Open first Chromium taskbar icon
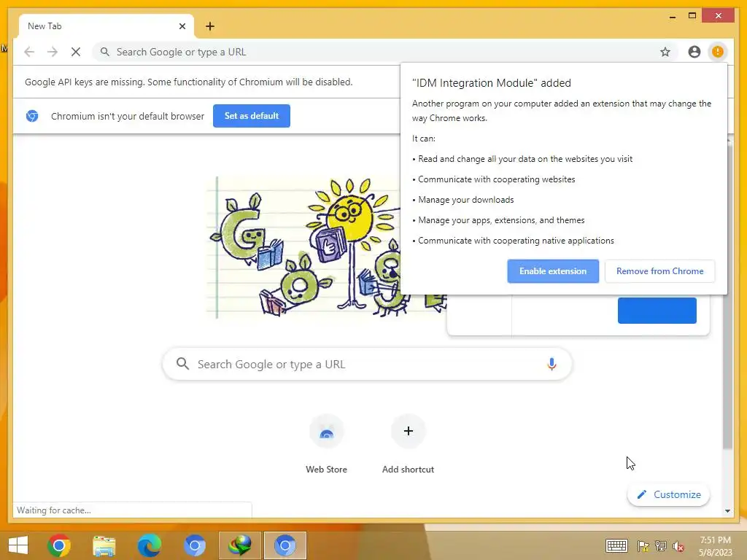Screen dimensions: 747x560 [x=194, y=545]
